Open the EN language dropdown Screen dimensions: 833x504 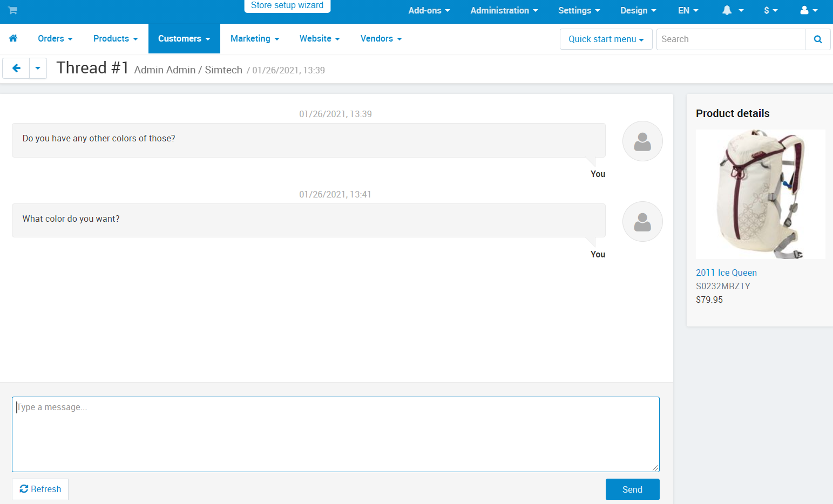(688, 10)
